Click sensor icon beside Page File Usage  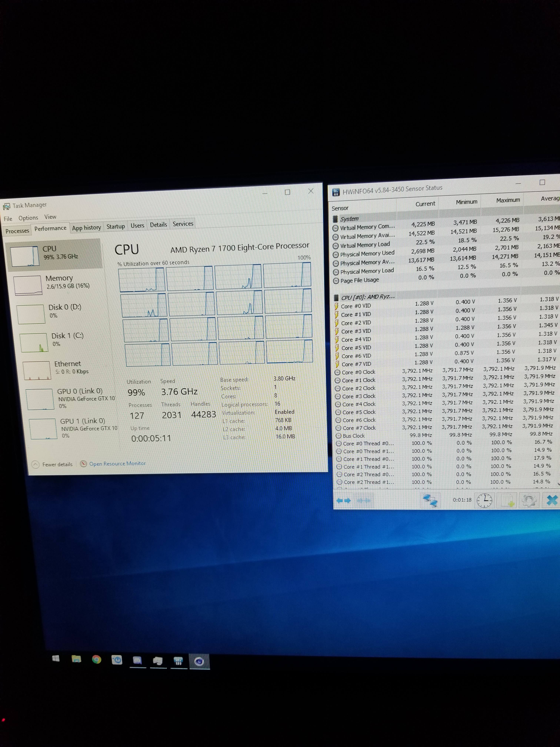click(336, 281)
